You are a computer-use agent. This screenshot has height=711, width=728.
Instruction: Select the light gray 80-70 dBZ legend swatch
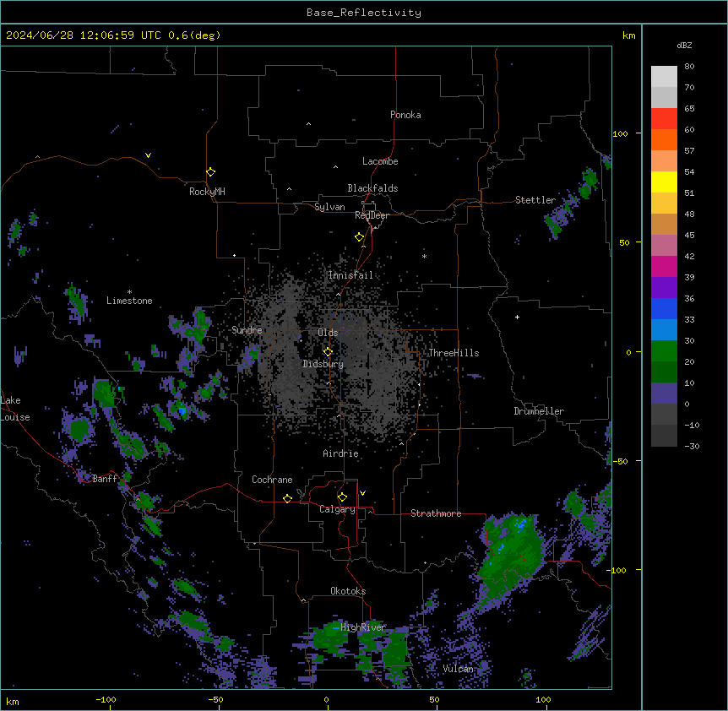tap(664, 76)
